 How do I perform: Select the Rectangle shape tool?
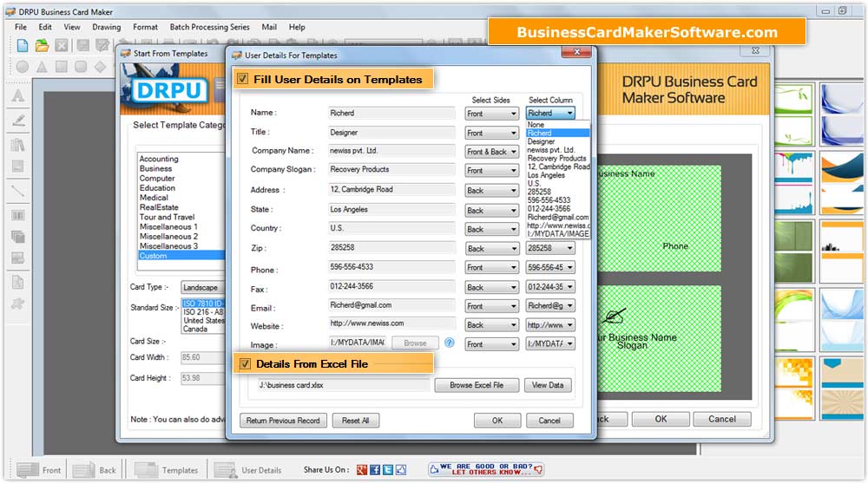62,67
